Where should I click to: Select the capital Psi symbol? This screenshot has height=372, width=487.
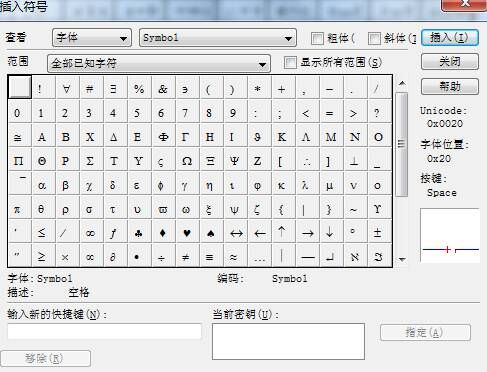coord(235,161)
